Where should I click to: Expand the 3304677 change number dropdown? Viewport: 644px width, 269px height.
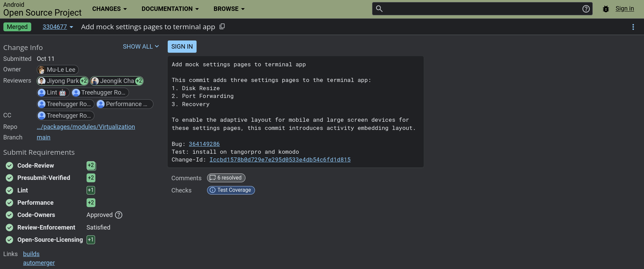click(x=58, y=27)
